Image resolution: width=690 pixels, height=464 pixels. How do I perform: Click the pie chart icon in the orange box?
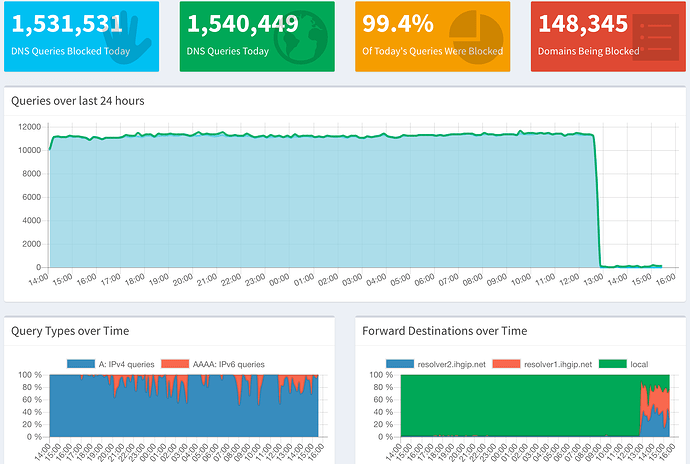click(x=476, y=38)
